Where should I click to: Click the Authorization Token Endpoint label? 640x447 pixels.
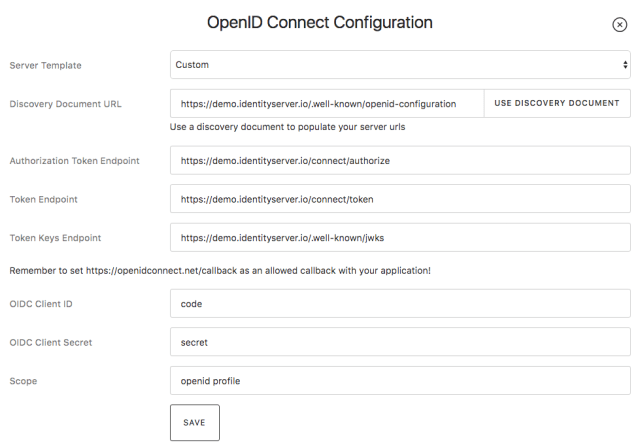[x=75, y=161]
